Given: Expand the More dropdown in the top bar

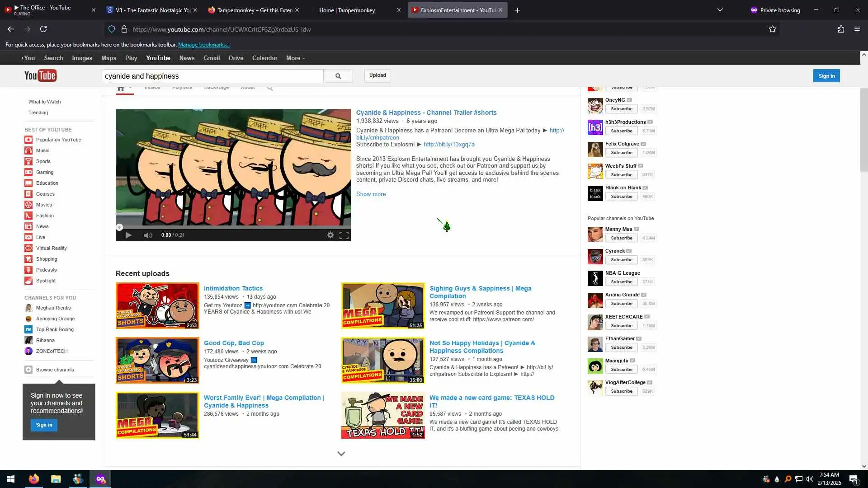Looking at the screenshot, I should (295, 58).
